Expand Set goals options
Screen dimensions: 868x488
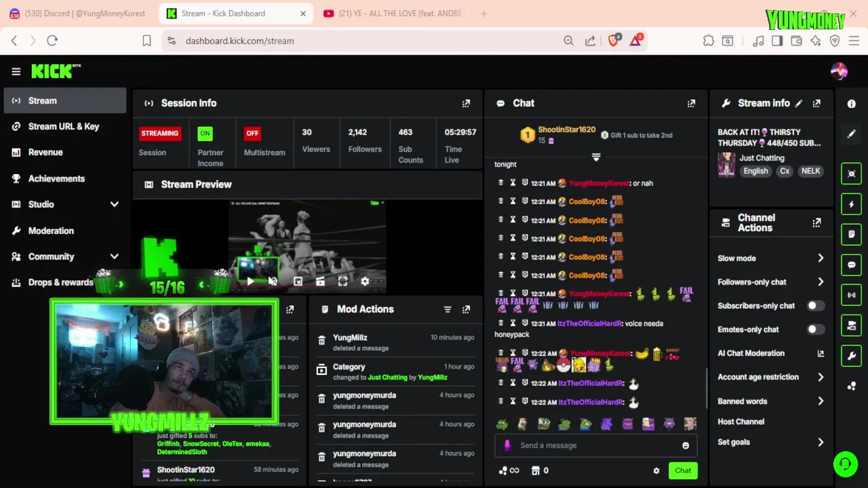pyautogui.click(x=821, y=442)
